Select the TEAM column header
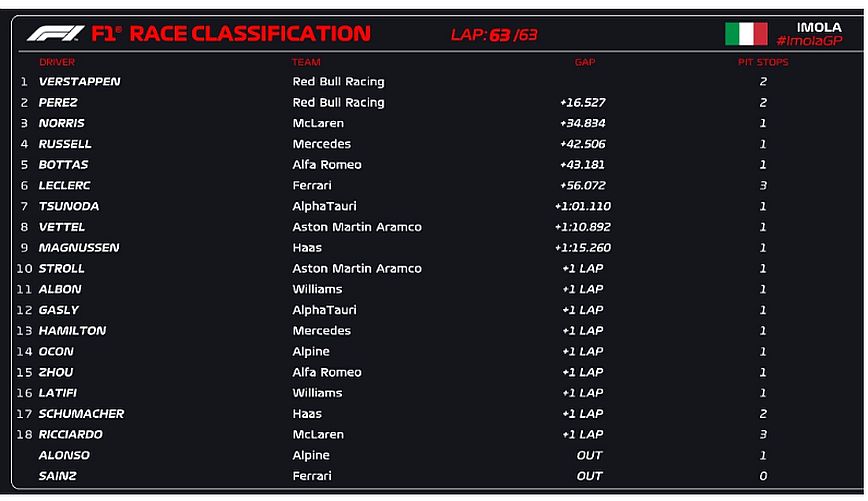The width and height of the screenshot is (868, 501). pyautogui.click(x=306, y=62)
